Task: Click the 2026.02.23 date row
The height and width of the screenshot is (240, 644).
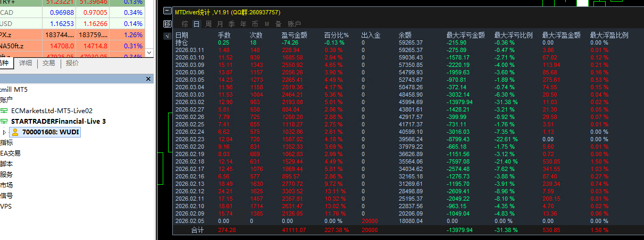Action: [x=189, y=139]
